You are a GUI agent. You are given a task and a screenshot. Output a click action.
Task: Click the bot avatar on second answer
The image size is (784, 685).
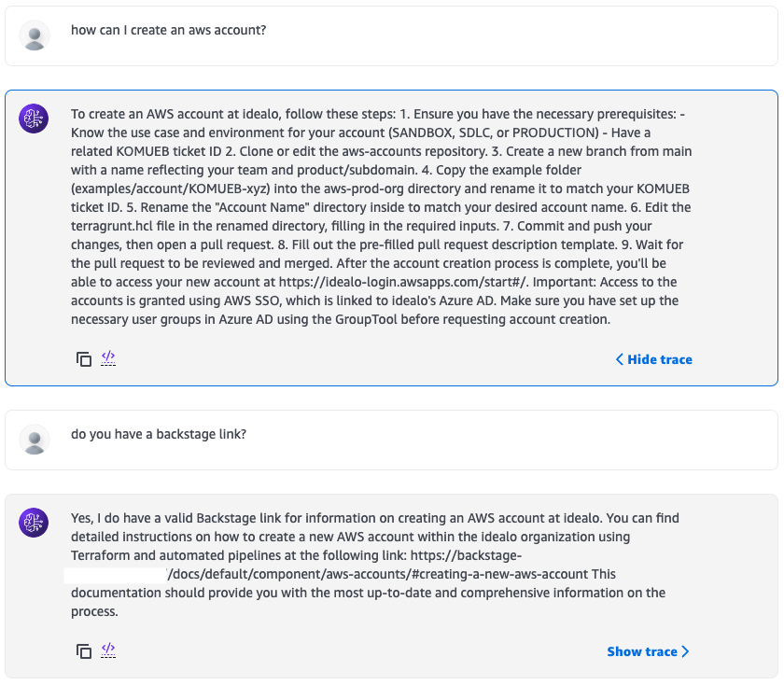34,524
